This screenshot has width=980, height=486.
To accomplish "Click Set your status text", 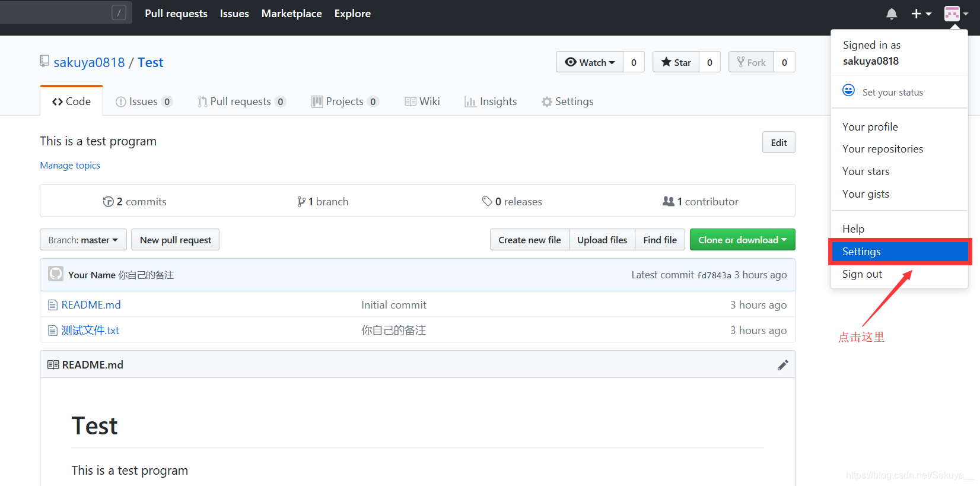I will (892, 93).
